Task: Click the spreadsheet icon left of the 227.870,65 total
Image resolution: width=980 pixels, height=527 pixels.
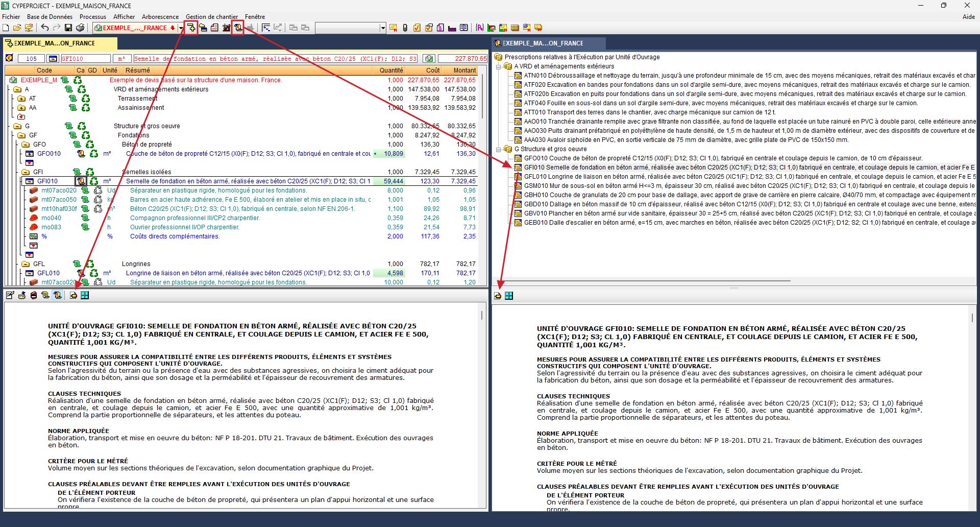Action: 429,59
